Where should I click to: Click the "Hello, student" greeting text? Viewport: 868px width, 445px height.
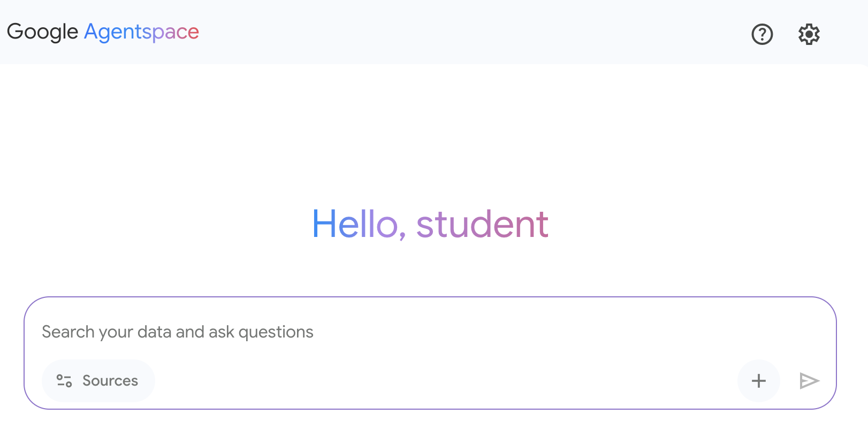point(430,224)
